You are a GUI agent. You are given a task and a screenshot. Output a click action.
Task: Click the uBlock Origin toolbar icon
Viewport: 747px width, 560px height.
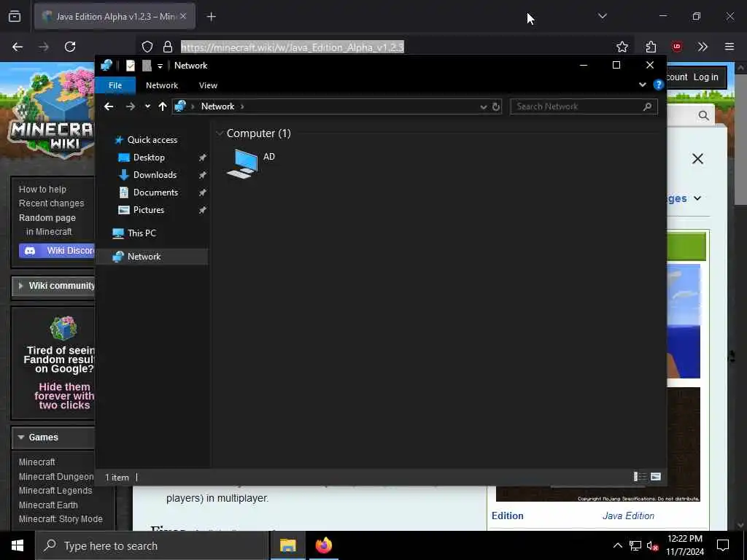[677, 47]
